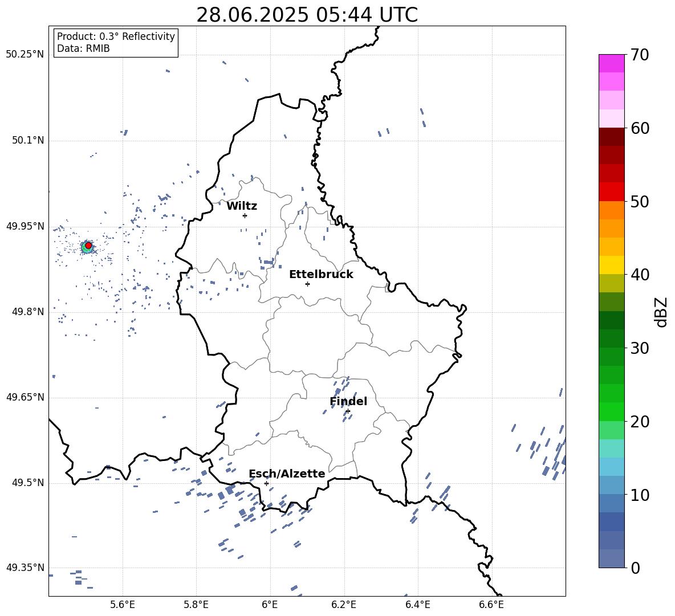Click the 49.35°N latitude label

[x=25, y=568]
